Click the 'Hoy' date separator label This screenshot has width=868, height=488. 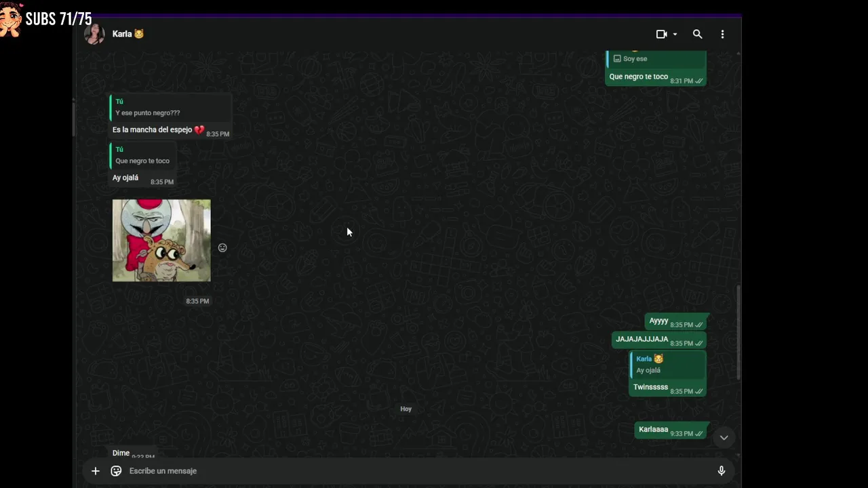pos(406,409)
